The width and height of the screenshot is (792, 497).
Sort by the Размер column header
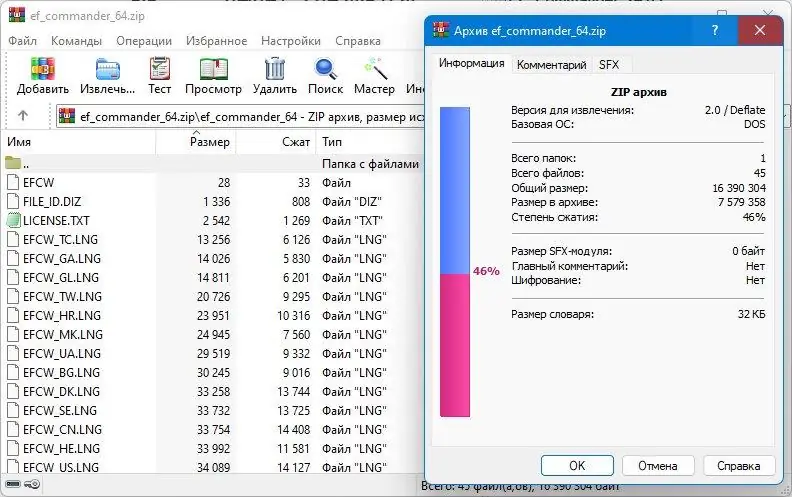point(196,142)
